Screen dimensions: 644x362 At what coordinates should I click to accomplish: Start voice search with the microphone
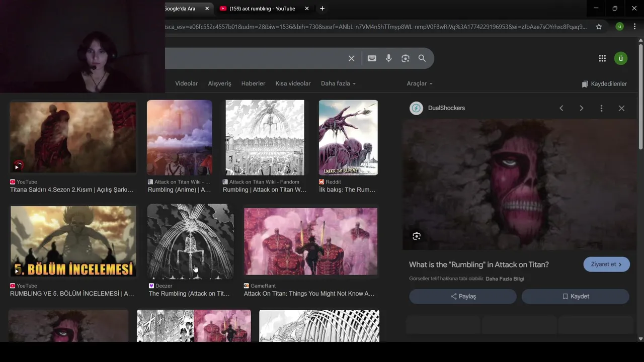[x=388, y=58]
